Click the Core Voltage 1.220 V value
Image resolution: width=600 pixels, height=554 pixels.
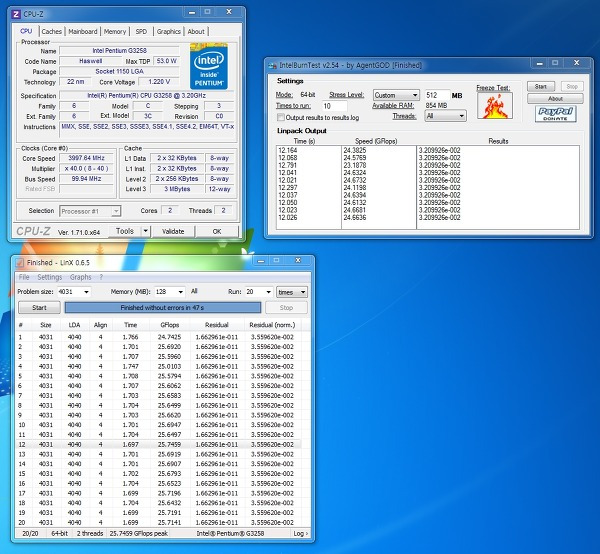159,81
